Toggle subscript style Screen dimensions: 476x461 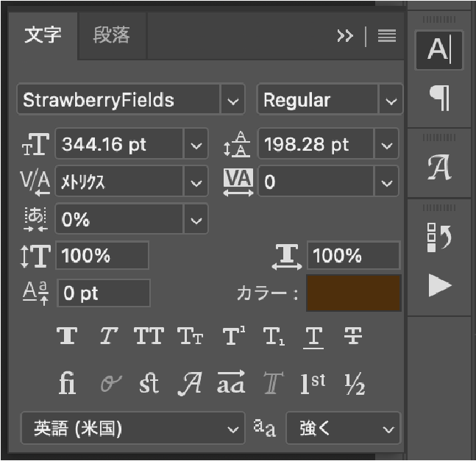pyautogui.click(x=274, y=337)
